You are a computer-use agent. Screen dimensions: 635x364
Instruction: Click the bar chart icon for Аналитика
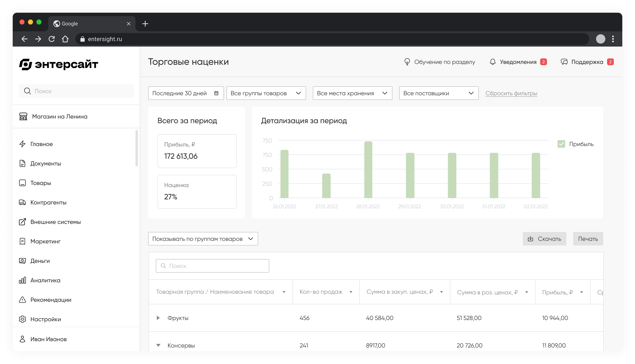22,280
